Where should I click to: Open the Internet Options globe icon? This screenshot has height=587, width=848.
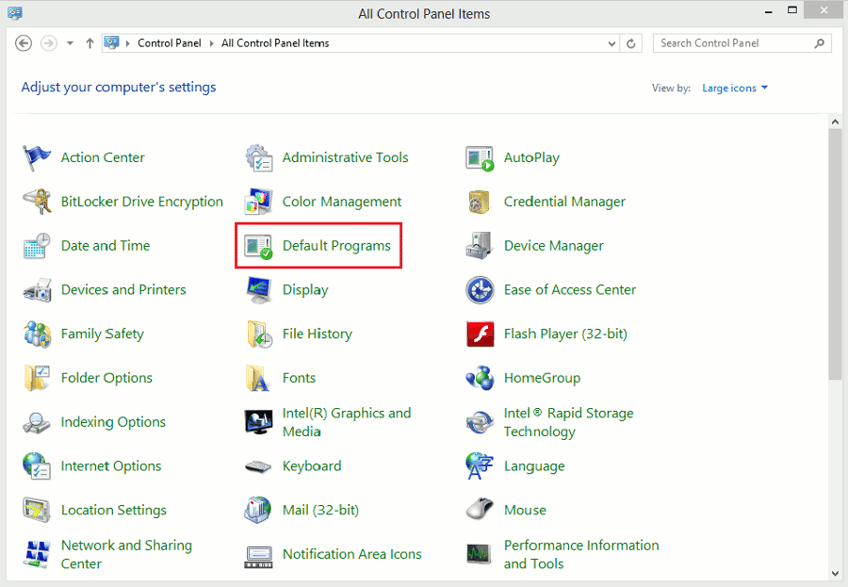click(x=36, y=466)
